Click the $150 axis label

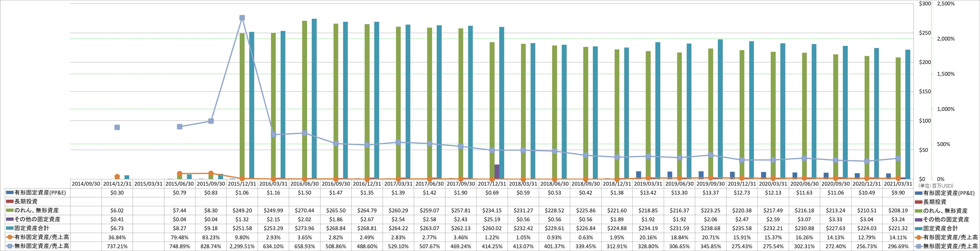pos(925,91)
